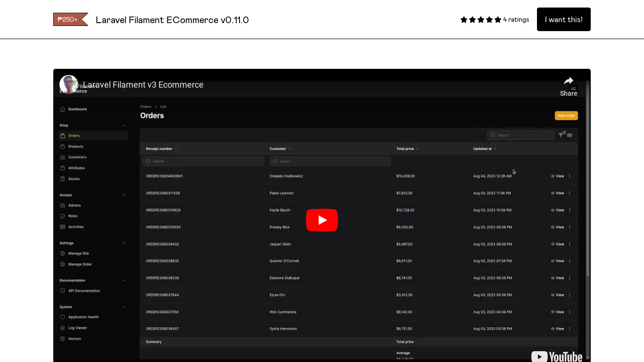The image size is (644, 362).
Task: Click the Log Viewer icon
Action: click(x=63, y=328)
